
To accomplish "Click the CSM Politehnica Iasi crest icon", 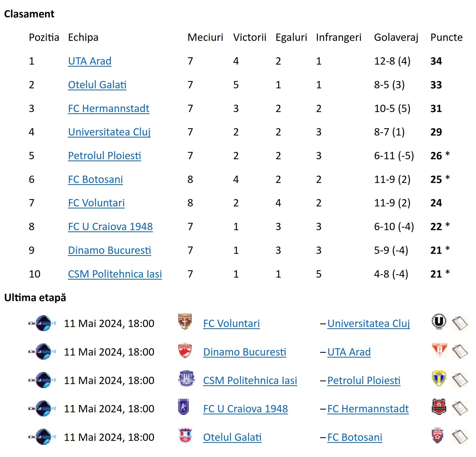I will (x=186, y=379).
